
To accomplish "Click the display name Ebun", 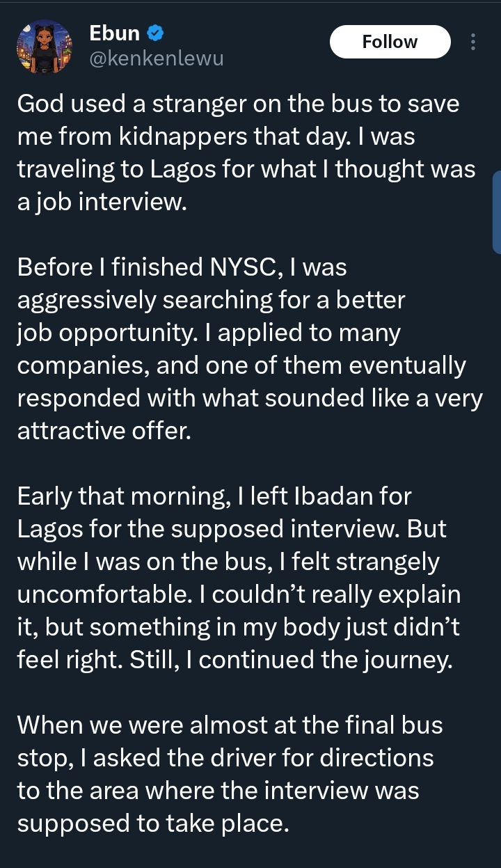I will [115, 33].
